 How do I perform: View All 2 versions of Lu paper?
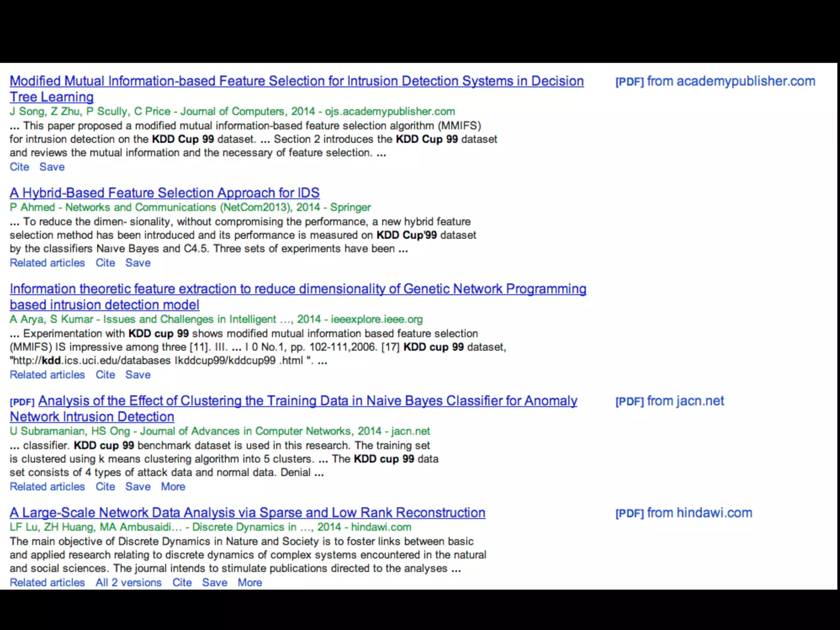coord(128,583)
